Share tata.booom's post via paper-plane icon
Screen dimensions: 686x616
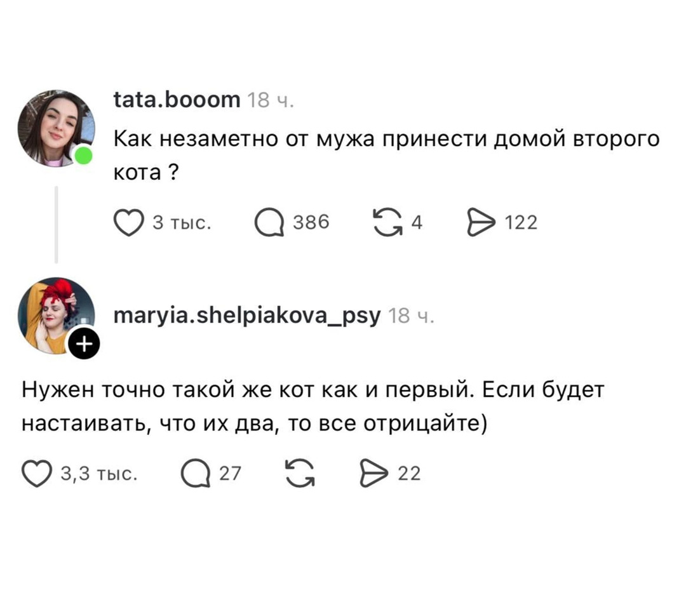point(481,223)
